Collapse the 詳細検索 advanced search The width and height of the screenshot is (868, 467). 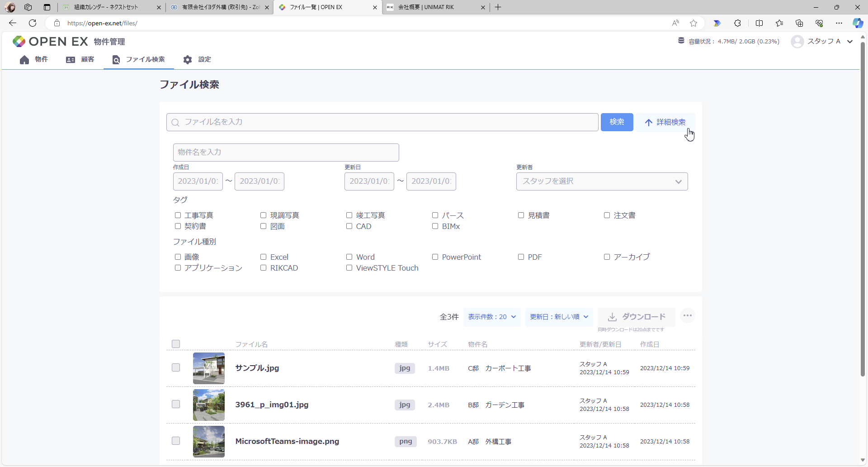pos(665,122)
